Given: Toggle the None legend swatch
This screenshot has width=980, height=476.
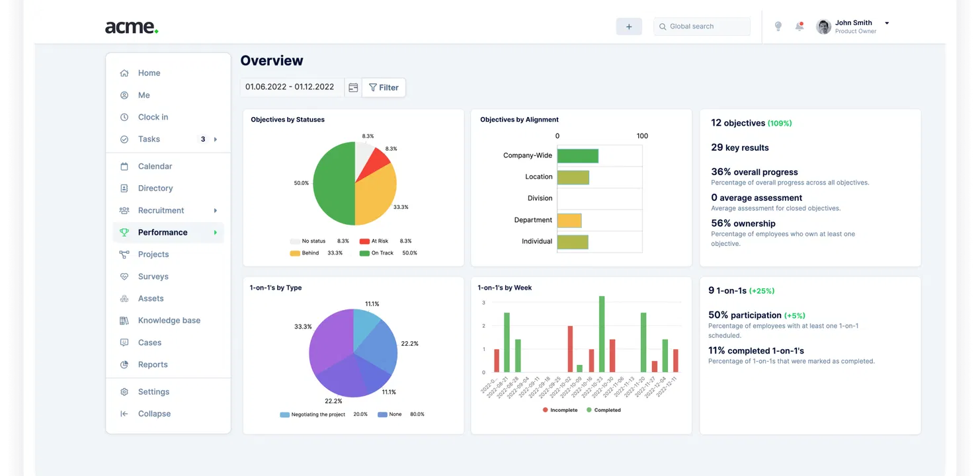Looking at the screenshot, I should click(x=382, y=415).
